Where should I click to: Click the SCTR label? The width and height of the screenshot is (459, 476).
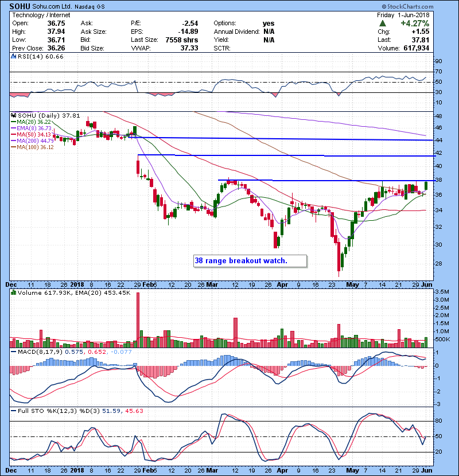click(x=222, y=48)
